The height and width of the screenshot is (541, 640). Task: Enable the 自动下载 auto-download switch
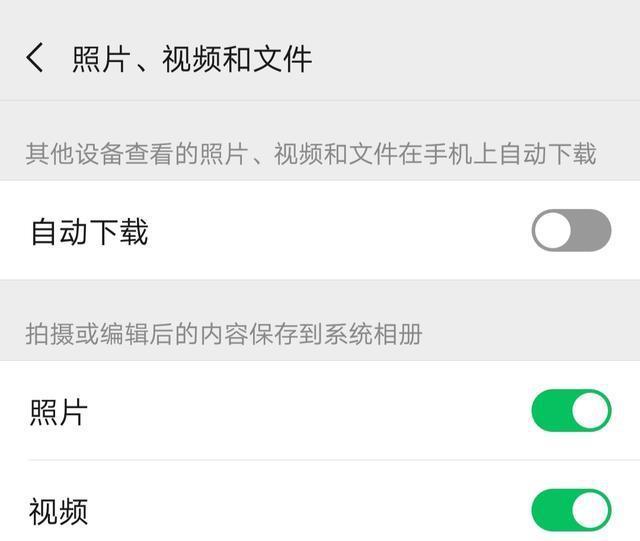pos(571,230)
